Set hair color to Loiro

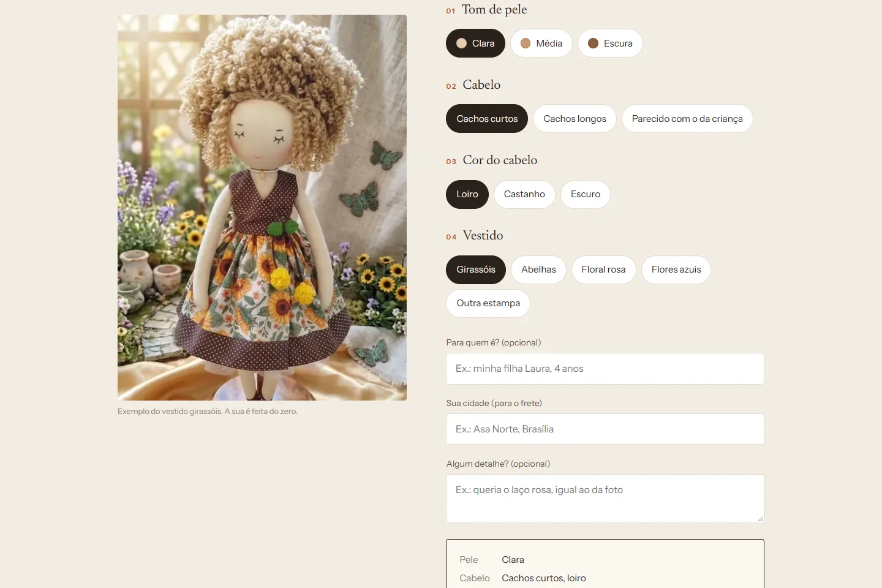467,194
